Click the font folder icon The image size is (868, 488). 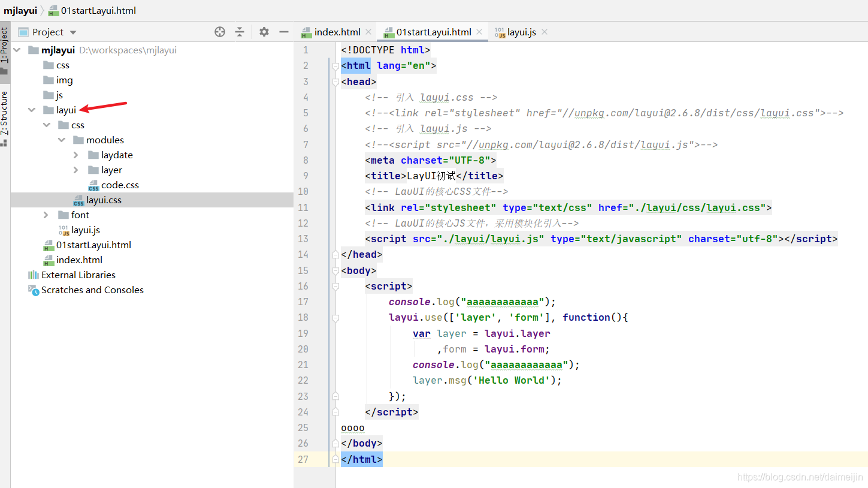[x=63, y=215]
